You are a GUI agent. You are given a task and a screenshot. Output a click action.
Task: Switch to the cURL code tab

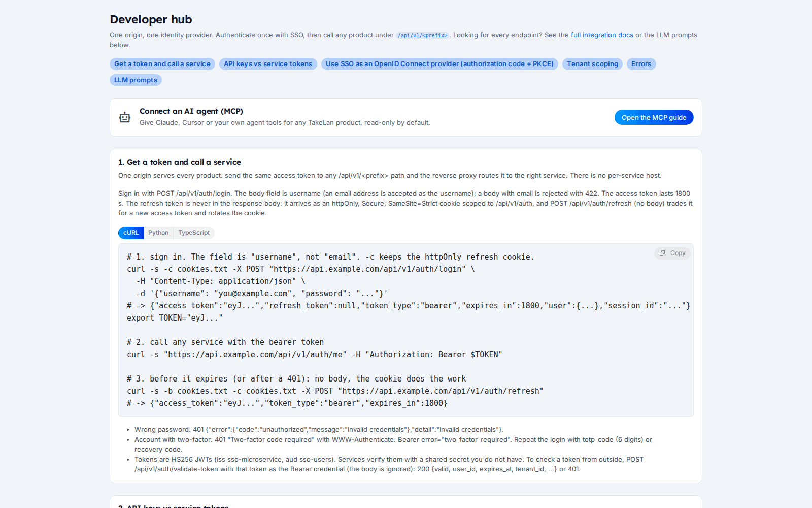click(131, 233)
